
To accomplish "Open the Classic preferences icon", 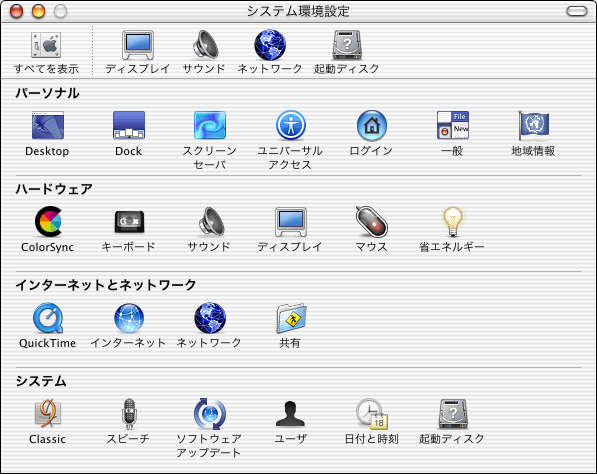I will click(48, 413).
